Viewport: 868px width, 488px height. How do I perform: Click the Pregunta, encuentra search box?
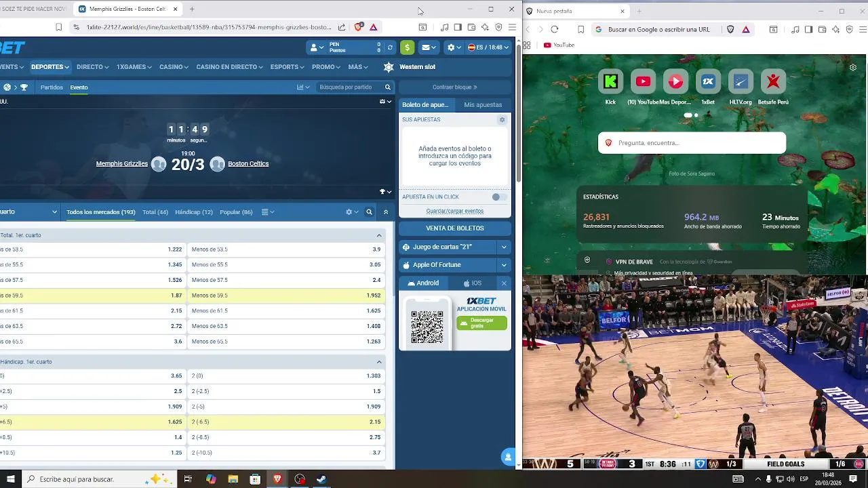[692, 143]
